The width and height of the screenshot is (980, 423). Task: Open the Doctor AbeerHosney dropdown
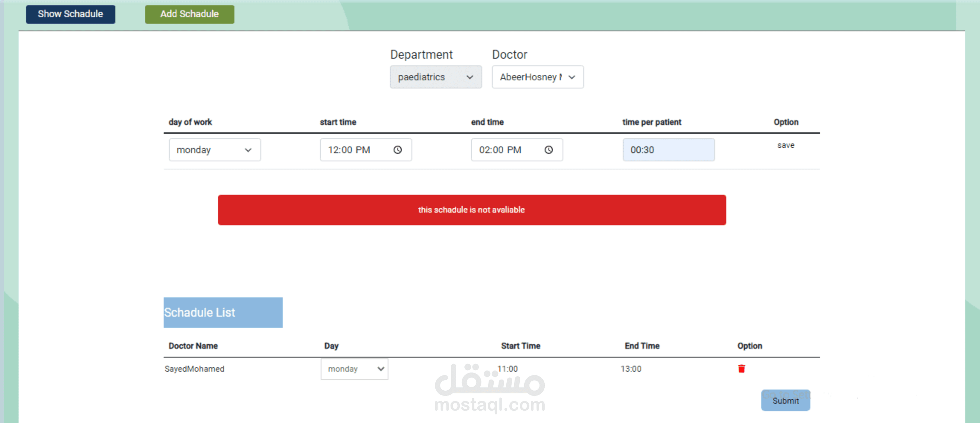[537, 77]
